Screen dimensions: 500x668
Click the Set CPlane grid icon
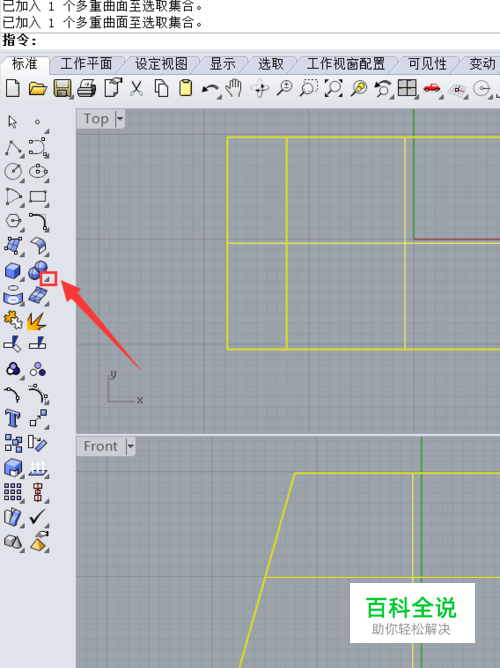point(457,90)
